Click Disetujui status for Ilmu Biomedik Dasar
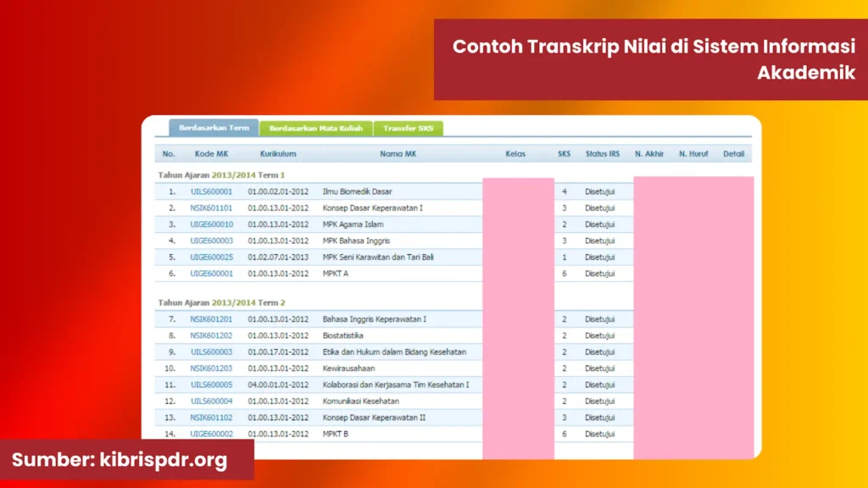Screen dimensions: 868x488 (600, 191)
